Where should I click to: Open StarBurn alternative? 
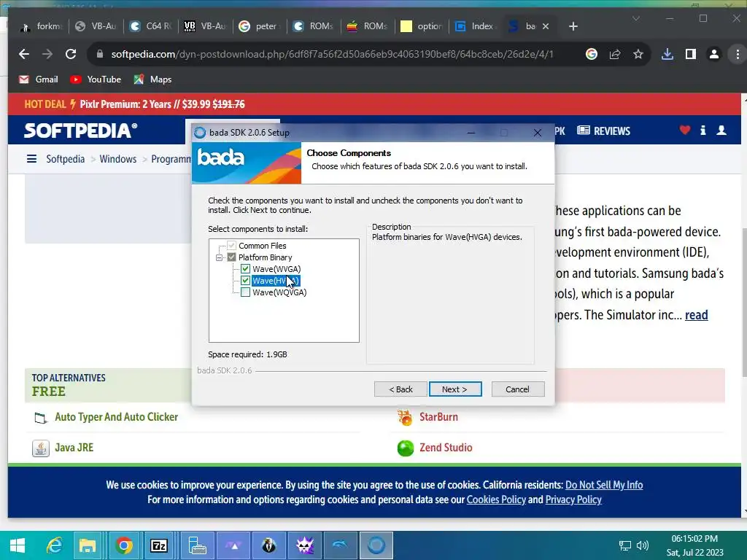click(x=438, y=417)
